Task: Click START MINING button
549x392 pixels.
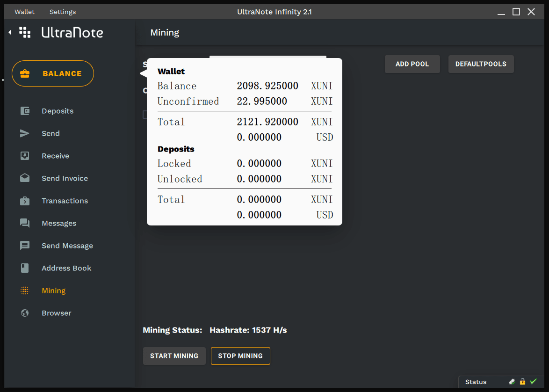Action: click(174, 356)
